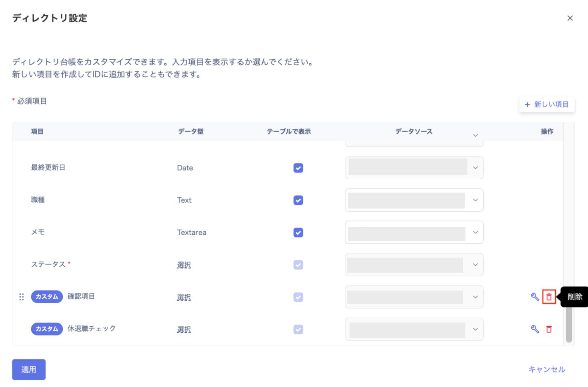Open the 職種 data source dropdown

(414, 200)
